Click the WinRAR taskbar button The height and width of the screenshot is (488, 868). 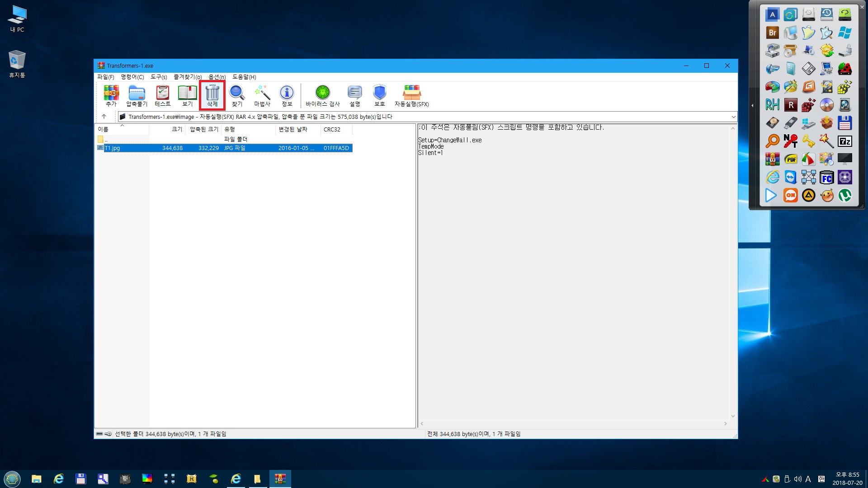click(280, 479)
